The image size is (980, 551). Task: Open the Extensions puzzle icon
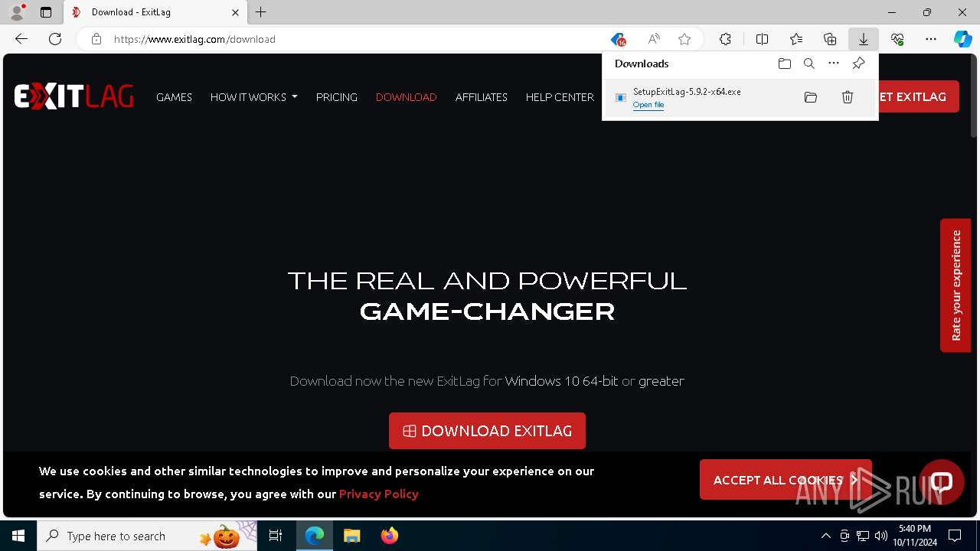coord(725,39)
